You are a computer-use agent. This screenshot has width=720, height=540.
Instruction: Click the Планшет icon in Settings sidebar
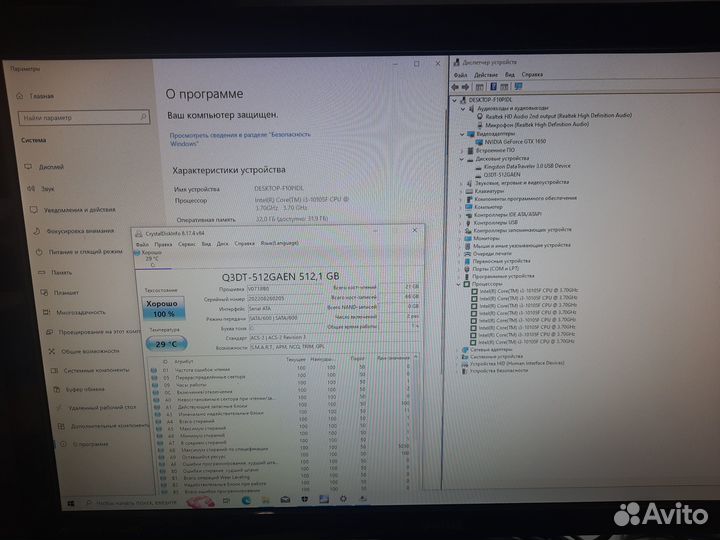pyautogui.click(x=44, y=292)
